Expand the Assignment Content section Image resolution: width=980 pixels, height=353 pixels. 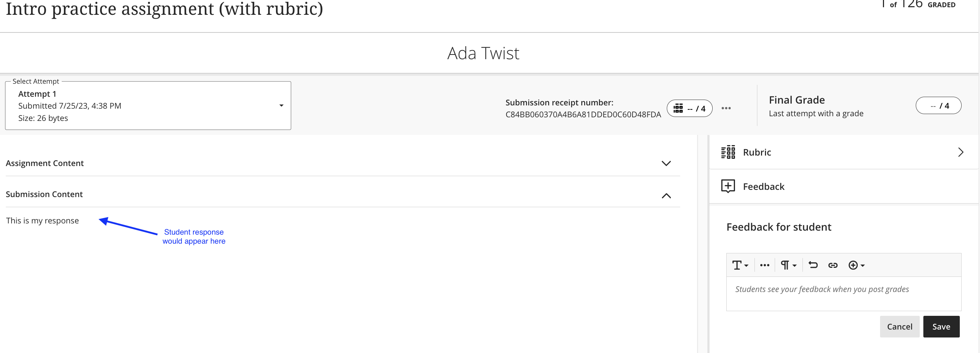pos(666,164)
